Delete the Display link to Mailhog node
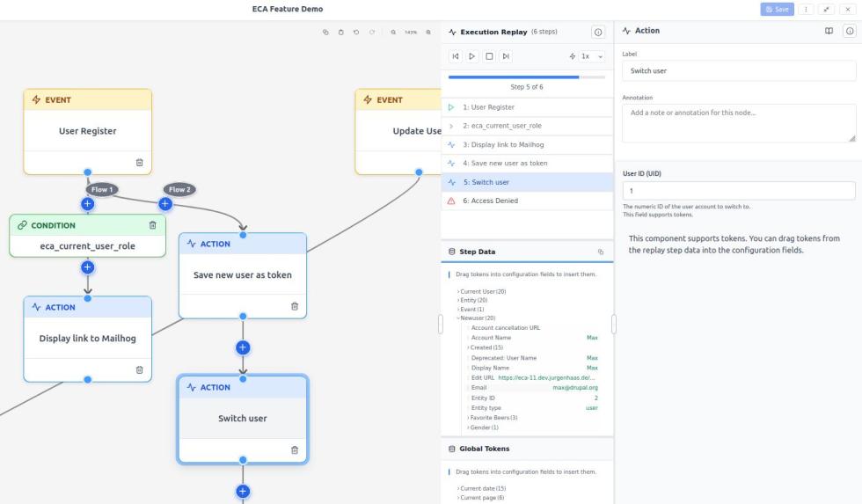 (x=140, y=370)
